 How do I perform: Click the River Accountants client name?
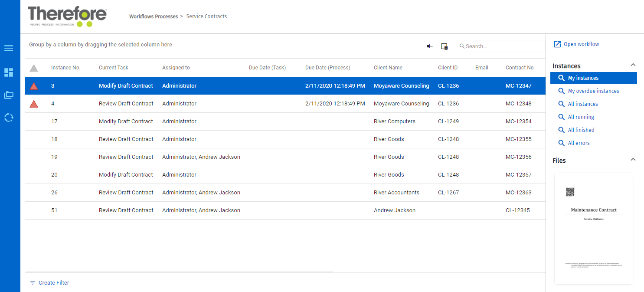tap(396, 193)
